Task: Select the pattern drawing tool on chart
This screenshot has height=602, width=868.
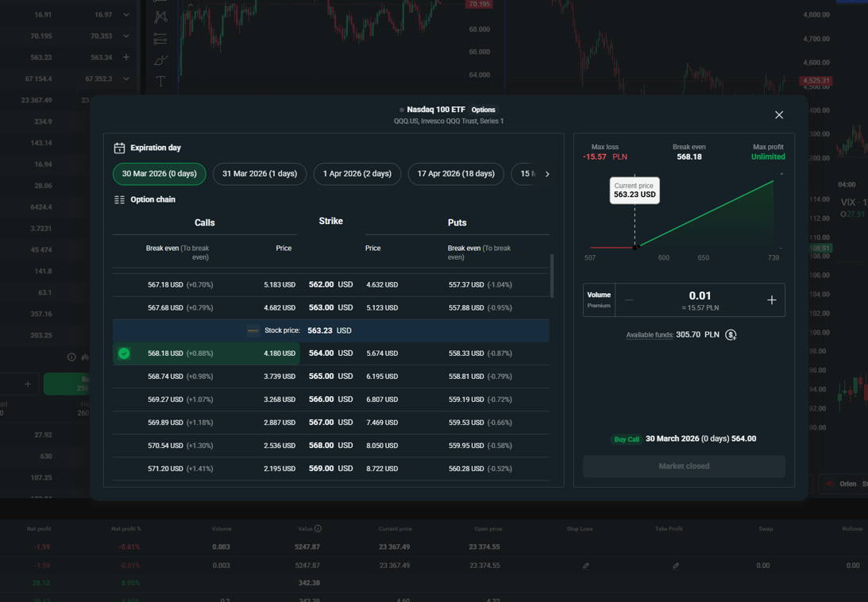Action: (x=160, y=17)
